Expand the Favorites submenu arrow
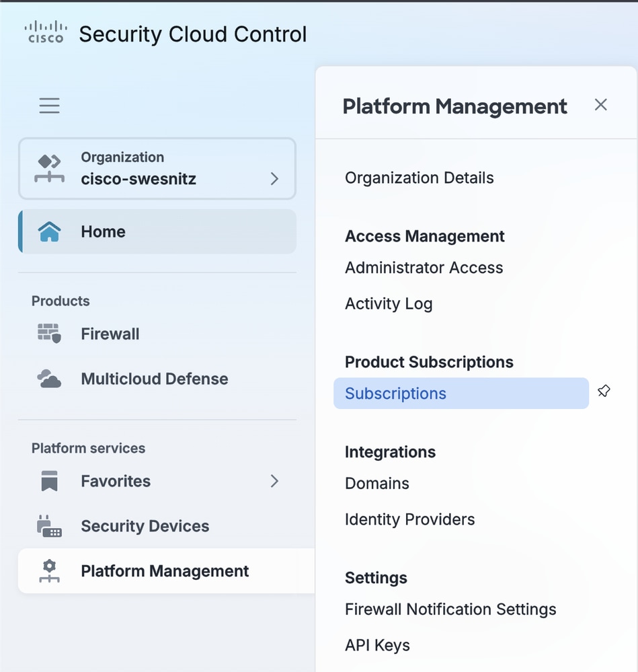The height and width of the screenshot is (672, 638). point(274,481)
